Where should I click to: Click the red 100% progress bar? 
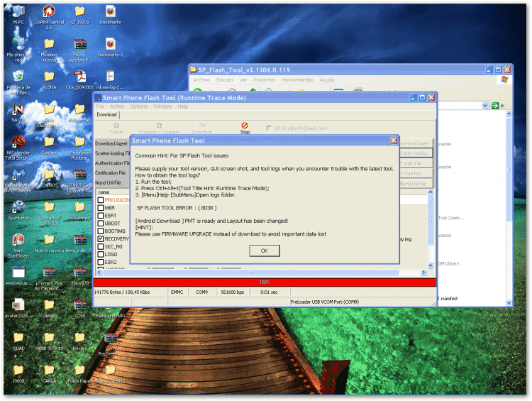pyautogui.click(x=265, y=282)
